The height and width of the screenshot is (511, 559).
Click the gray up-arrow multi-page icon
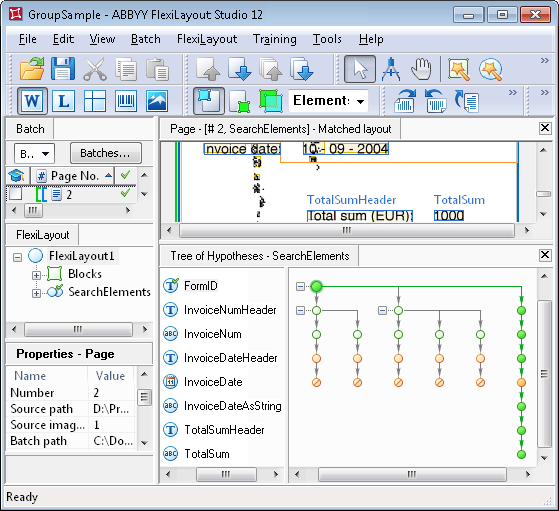[x=271, y=69]
